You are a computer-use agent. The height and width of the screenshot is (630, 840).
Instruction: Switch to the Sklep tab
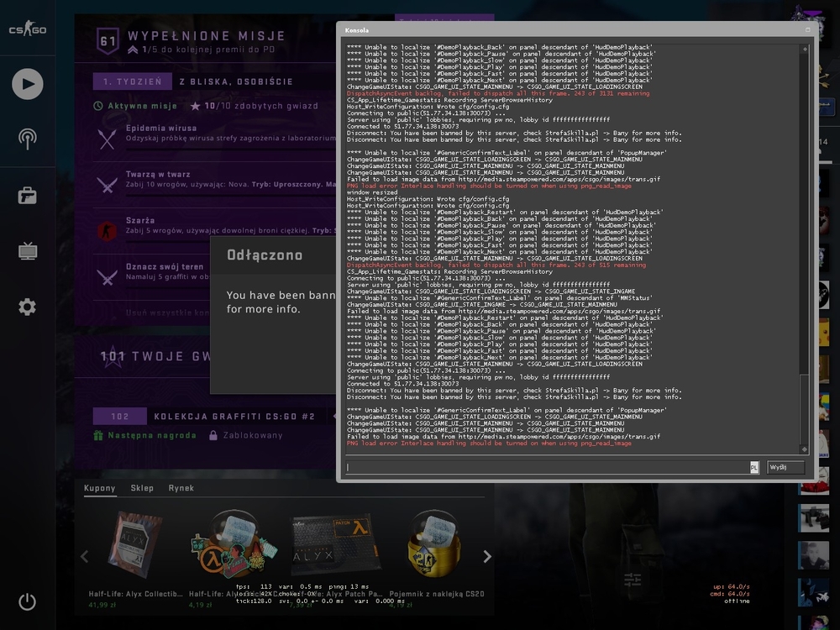[142, 488]
